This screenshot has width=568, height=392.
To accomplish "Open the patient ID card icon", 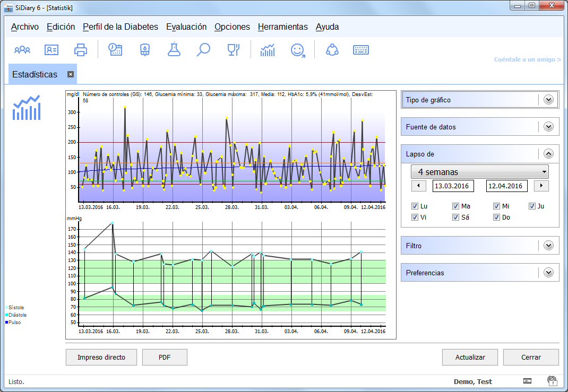I will [51, 50].
